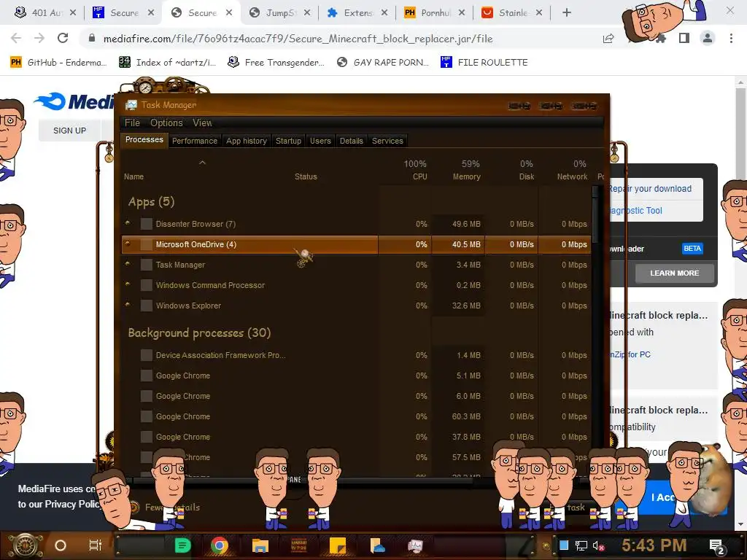Click the MediaFire logo
This screenshot has height=560, width=747.
tap(74, 101)
